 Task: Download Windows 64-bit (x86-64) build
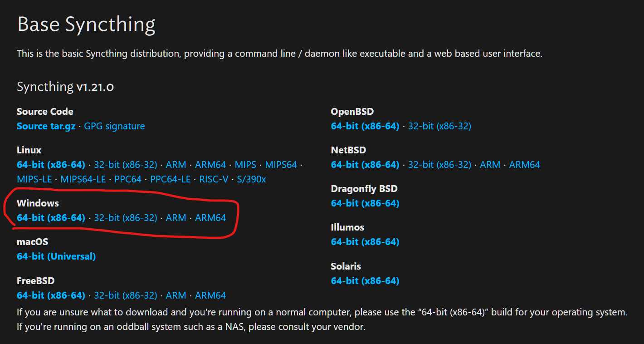(51, 218)
